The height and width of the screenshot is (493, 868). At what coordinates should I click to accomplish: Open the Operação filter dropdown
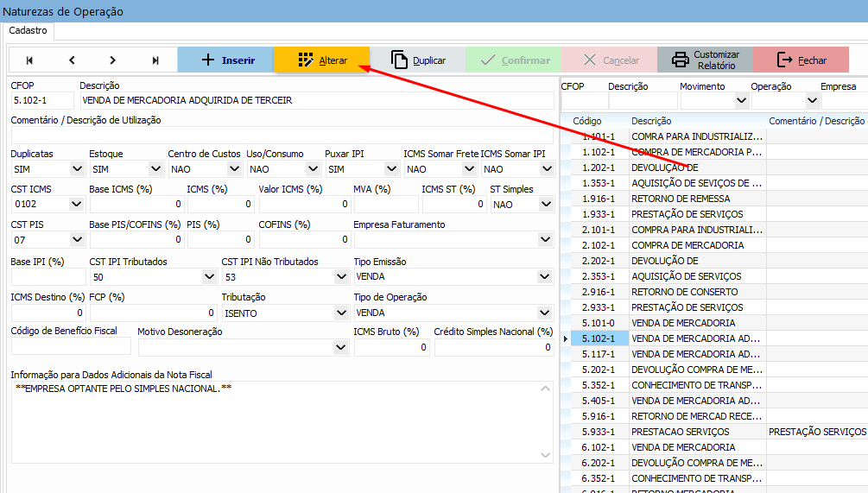(x=812, y=101)
